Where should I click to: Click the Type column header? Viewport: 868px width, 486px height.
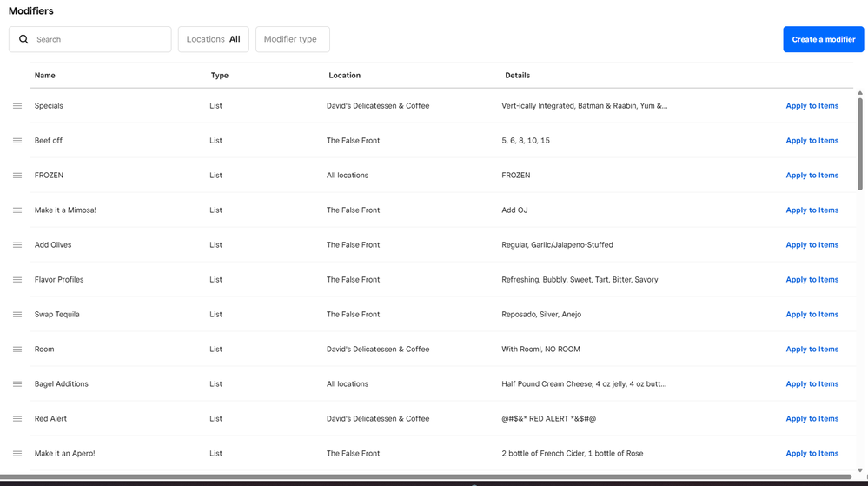[x=219, y=76]
